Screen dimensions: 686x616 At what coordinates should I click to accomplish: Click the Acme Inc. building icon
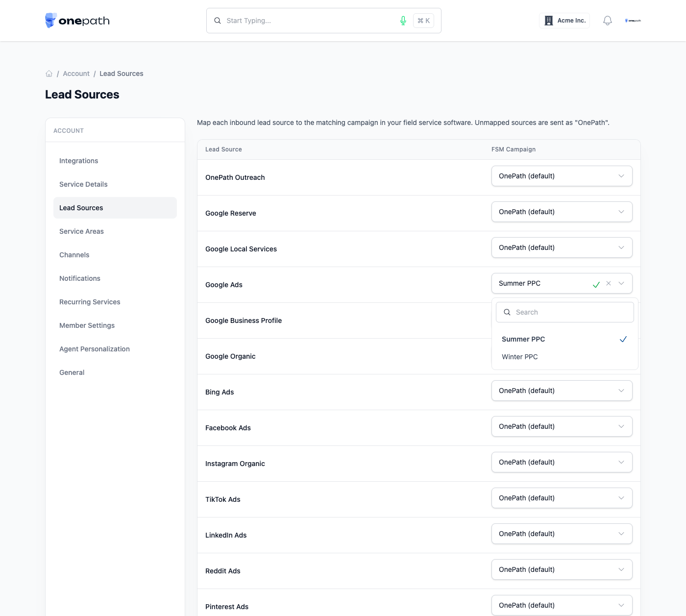[x=549, y=21]
